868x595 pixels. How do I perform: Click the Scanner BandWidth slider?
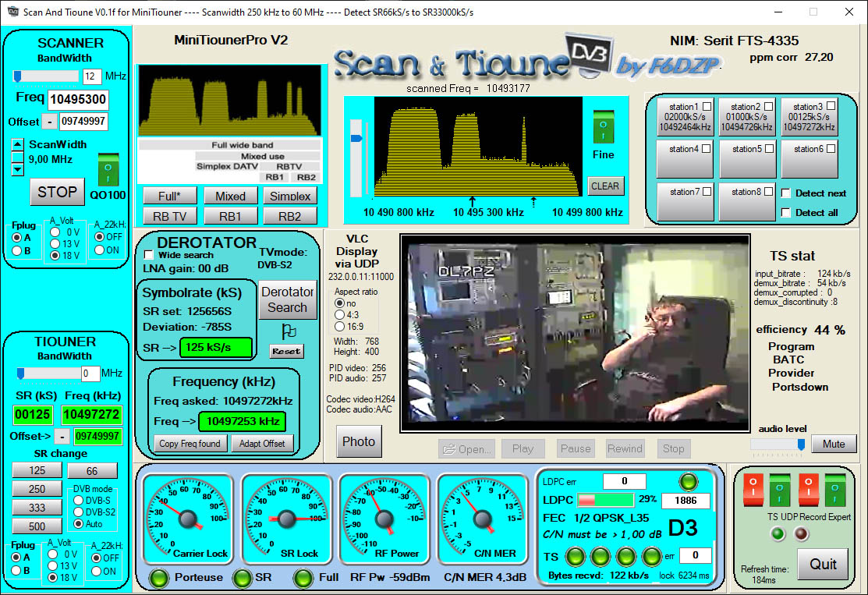46,76
